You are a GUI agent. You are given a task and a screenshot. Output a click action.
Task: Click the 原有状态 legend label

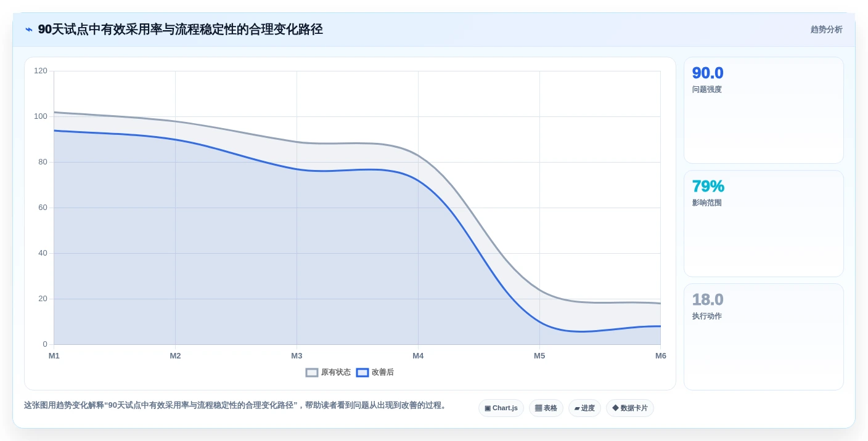tap(336, 373)
